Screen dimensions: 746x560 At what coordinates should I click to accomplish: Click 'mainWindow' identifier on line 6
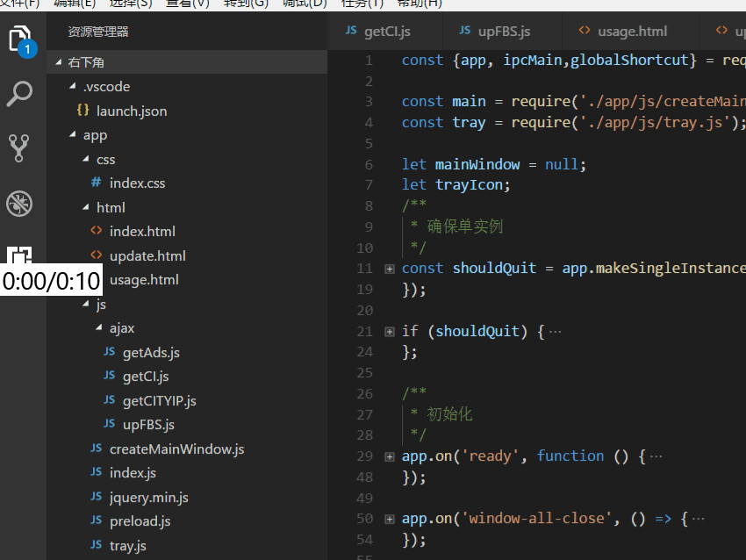(477, 164)
